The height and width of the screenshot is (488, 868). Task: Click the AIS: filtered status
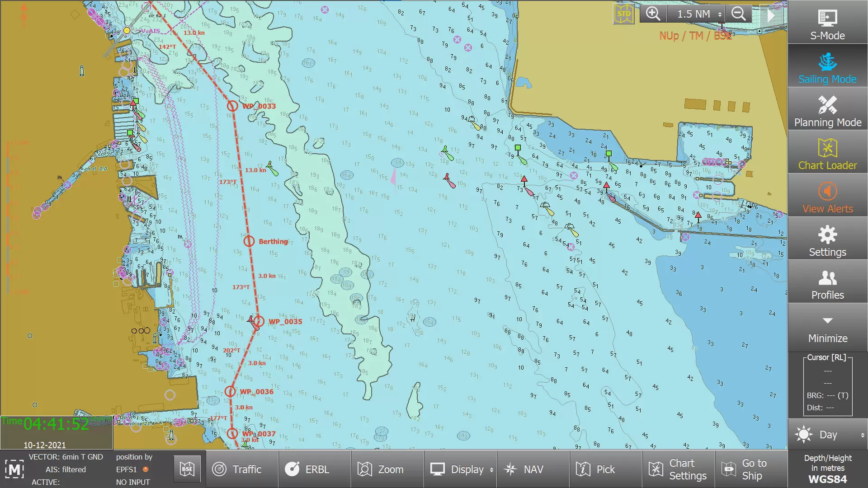(66, 469)
